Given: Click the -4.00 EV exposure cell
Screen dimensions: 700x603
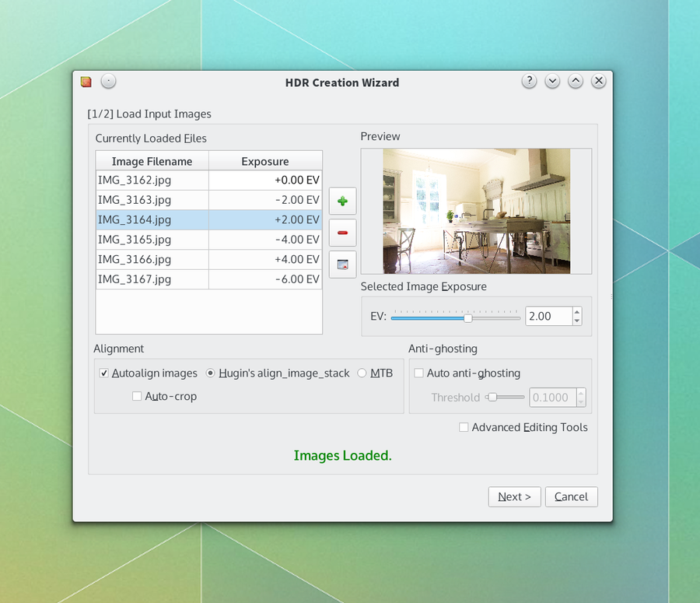Looking at the screenshot, I should coord(265,240).
